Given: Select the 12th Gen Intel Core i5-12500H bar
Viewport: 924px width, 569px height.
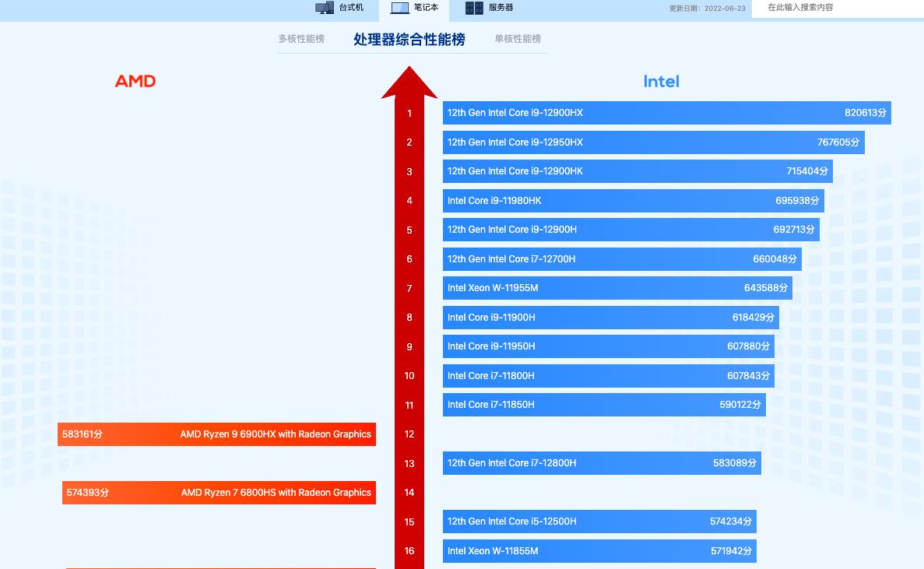Looking at the screenshot, I should pyautogui.click(x=598, y=522).
